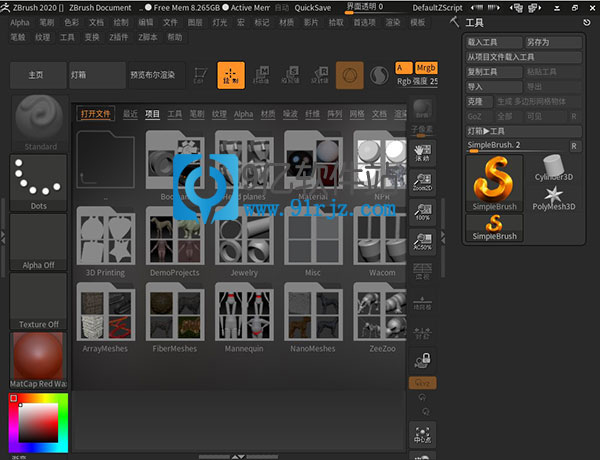Open the DefaultZScript layout selector

pyautogui.click(x=437, y=8)
